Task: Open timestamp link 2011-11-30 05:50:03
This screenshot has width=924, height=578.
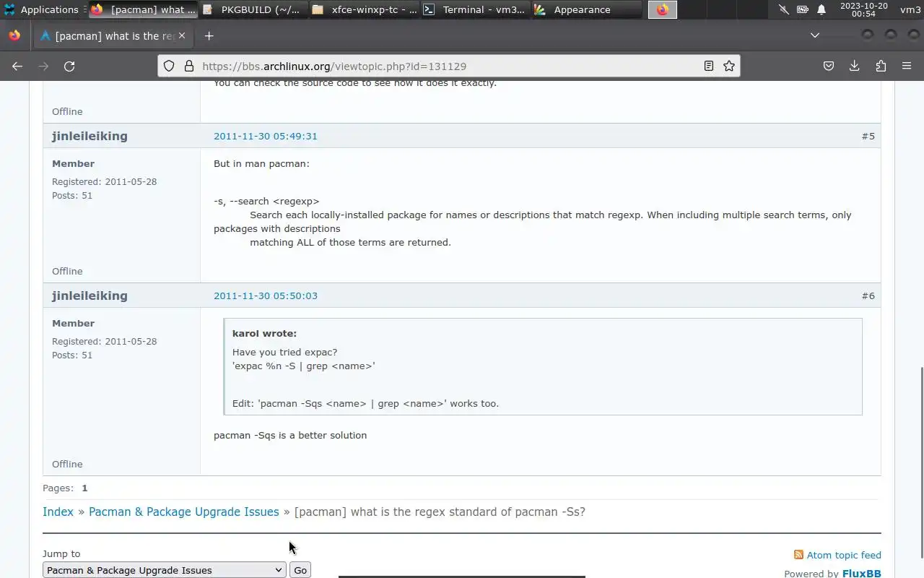Action: 265,296
